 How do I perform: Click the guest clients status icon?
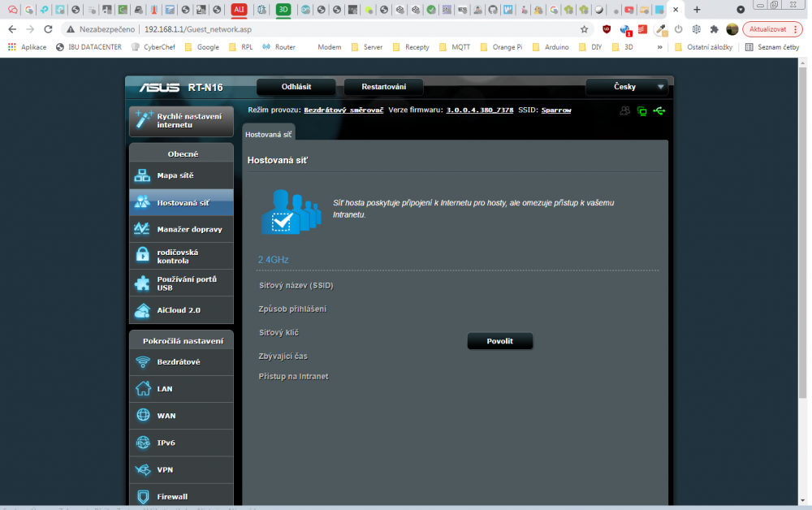tap(624, 110)
